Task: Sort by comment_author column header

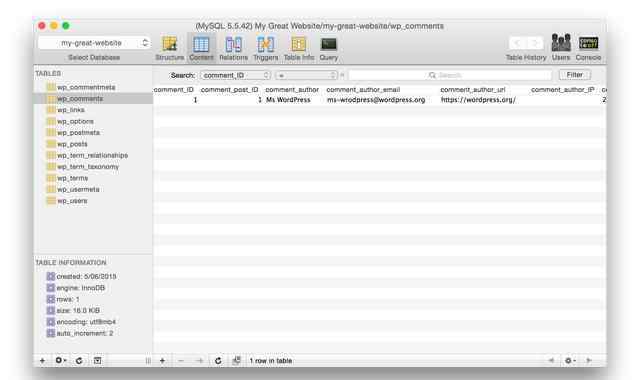Action: (x=292, y=89)
